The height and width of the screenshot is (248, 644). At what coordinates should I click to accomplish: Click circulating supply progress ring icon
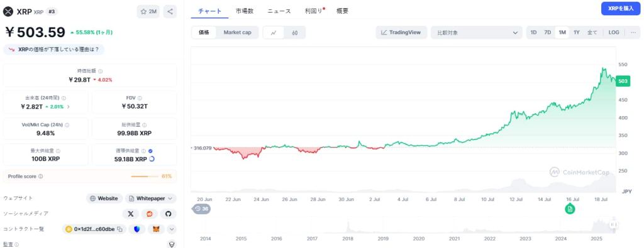click(152, 159)
